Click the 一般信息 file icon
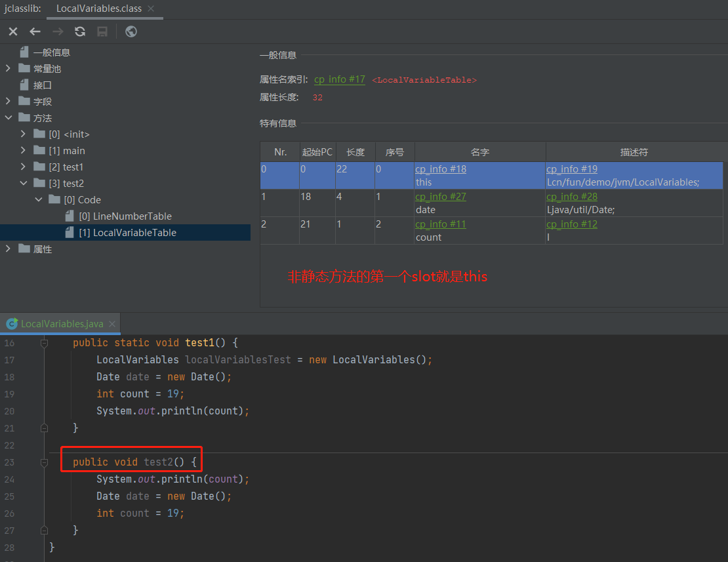This screenshot has width=728, height=562. tap(24, 52)
